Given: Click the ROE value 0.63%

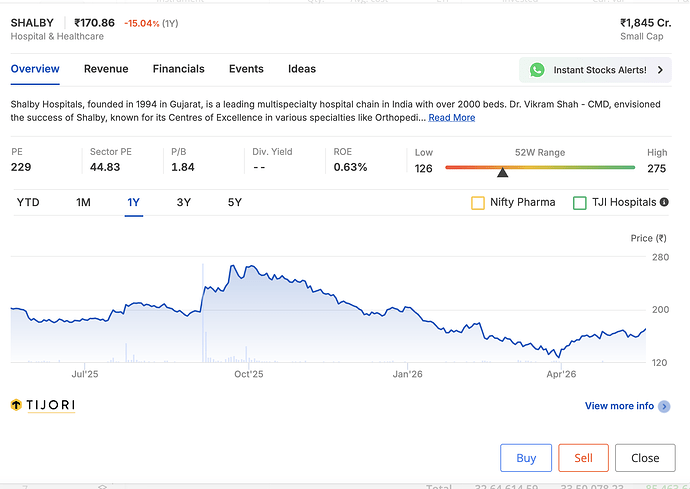Looking at the screenshot, I should pyautogui.click(x=350, y=167).
